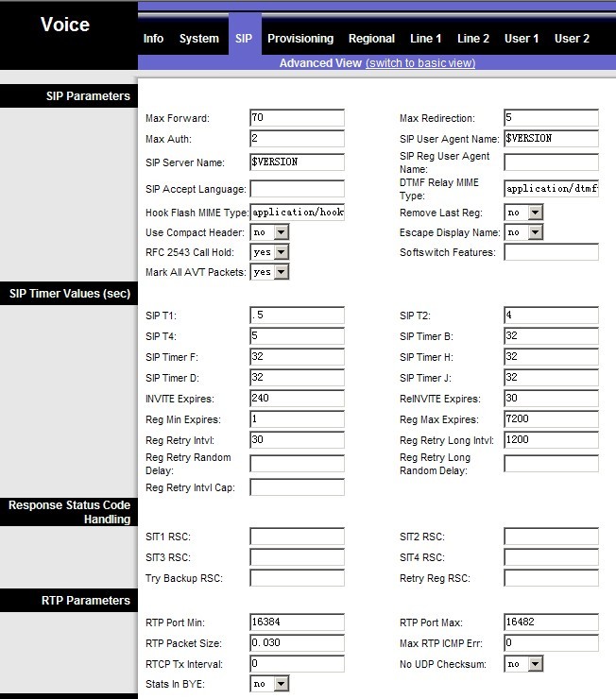Image resolution: width=616 pixels, height=699 pixels.
Task: Open the Provisioning tab
Action: pyautogui.click(x=300, y=39)
